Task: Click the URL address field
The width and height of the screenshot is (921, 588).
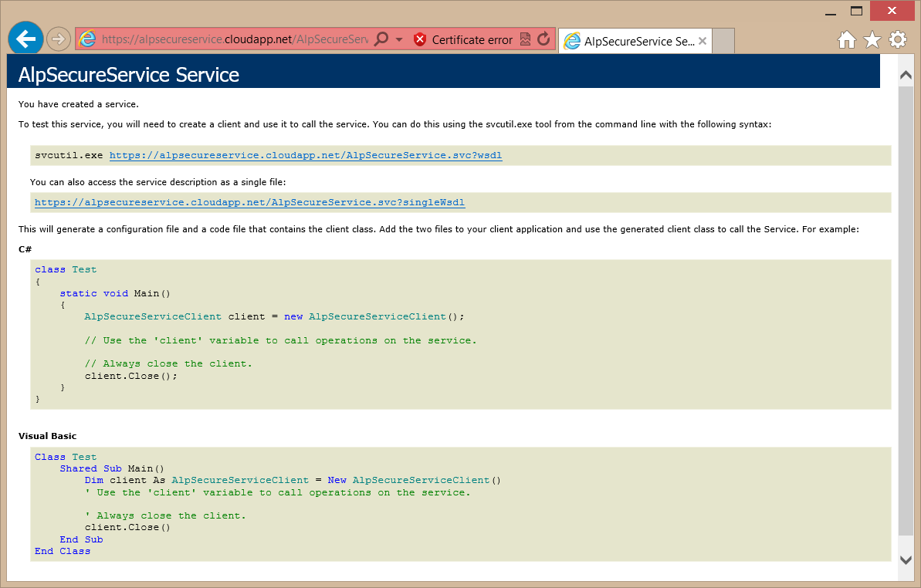Action: [x=232, y=39]
